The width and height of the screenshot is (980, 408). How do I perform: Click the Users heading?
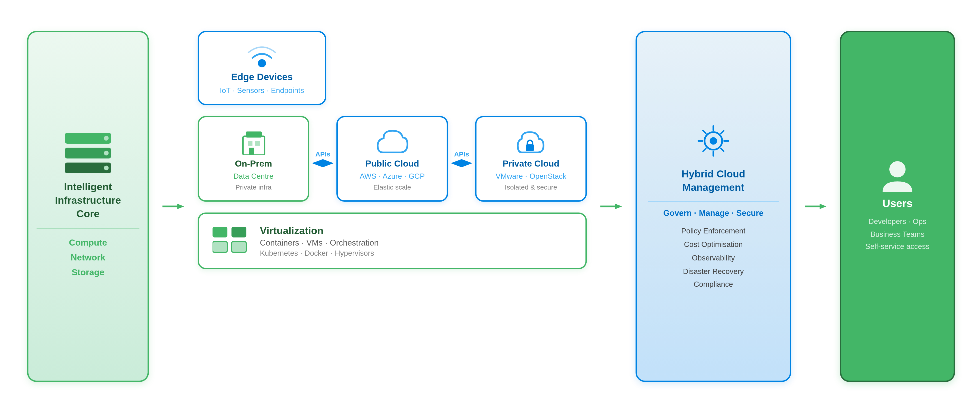click(897, 203)
